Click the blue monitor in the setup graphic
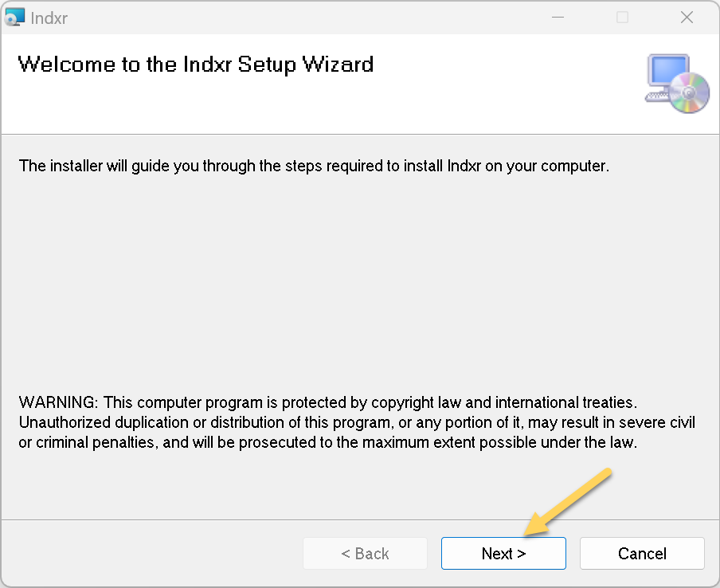The height and width of the screenshot is (588, 720). 668,70
